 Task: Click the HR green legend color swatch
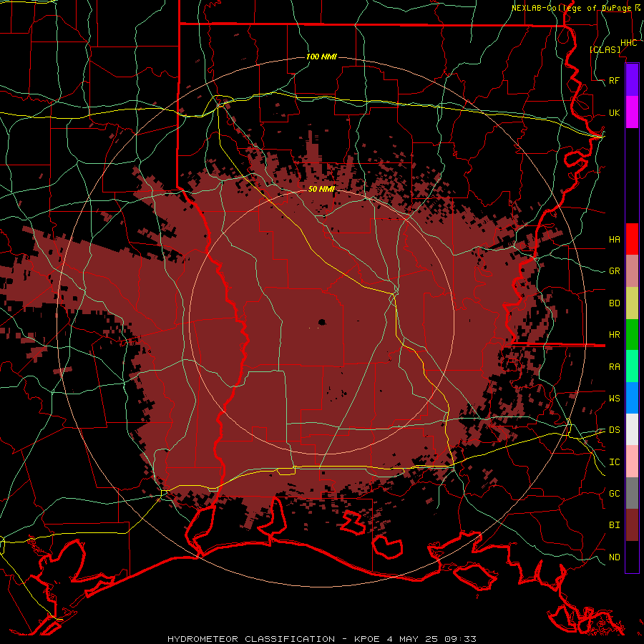point(632,334)
